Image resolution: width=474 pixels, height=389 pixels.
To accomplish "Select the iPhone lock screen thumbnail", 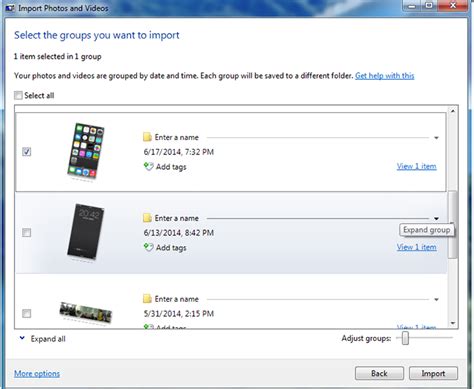I will pos(86,232).
